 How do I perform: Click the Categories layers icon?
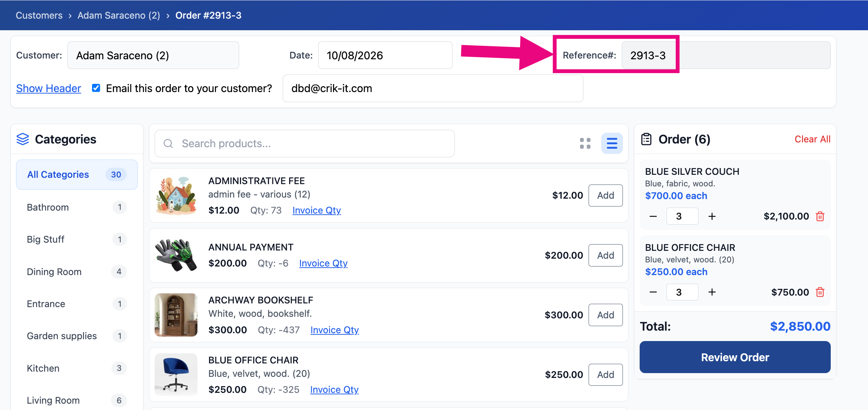tap(23, 139)
